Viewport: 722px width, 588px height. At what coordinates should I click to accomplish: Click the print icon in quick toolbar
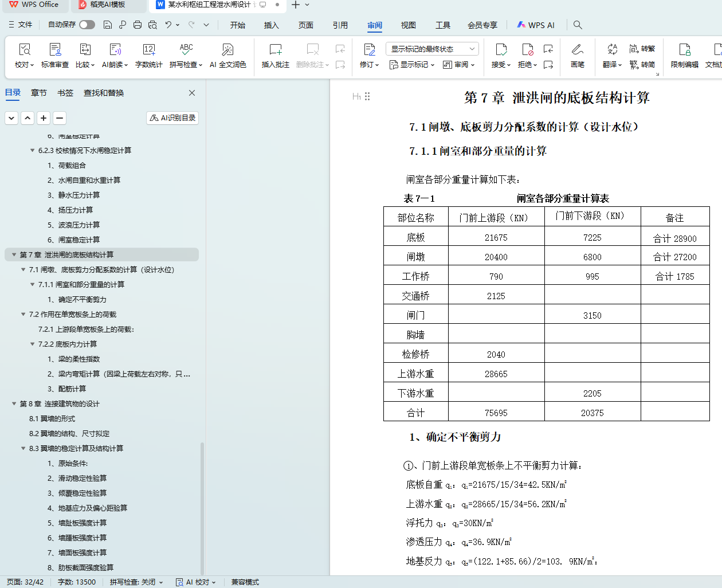tap(138, 25)
